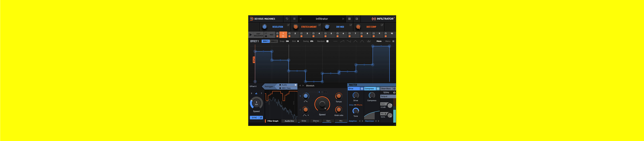
Task: Toggle power for effect slot 4
Action: click(x=313, y=33)
